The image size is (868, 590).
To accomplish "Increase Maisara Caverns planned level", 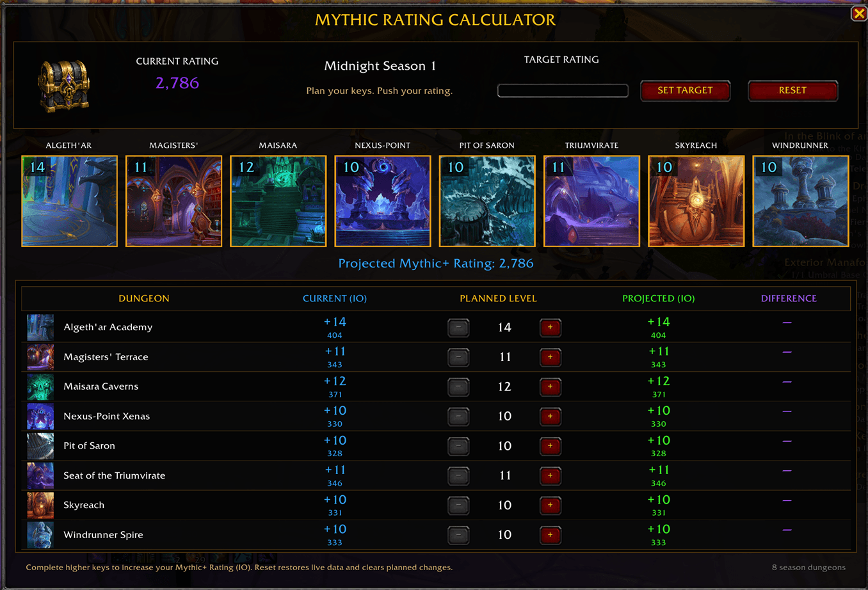I will 551,387.
